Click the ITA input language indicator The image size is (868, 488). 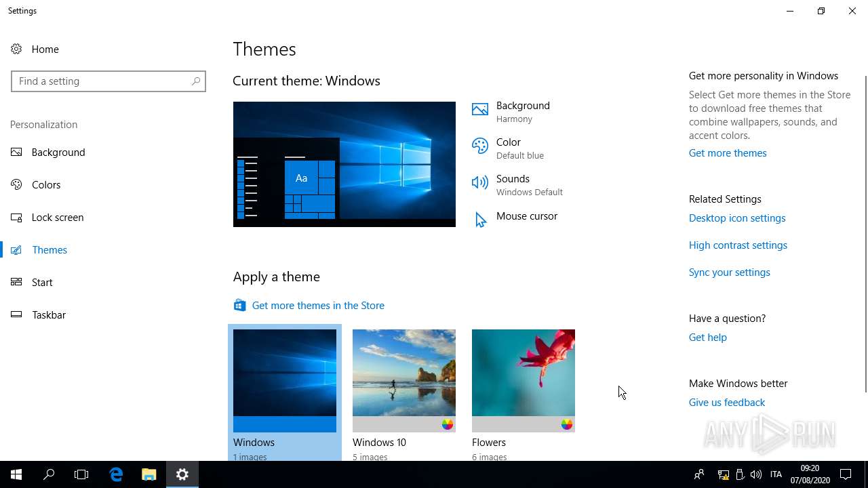tap(776, 474)
